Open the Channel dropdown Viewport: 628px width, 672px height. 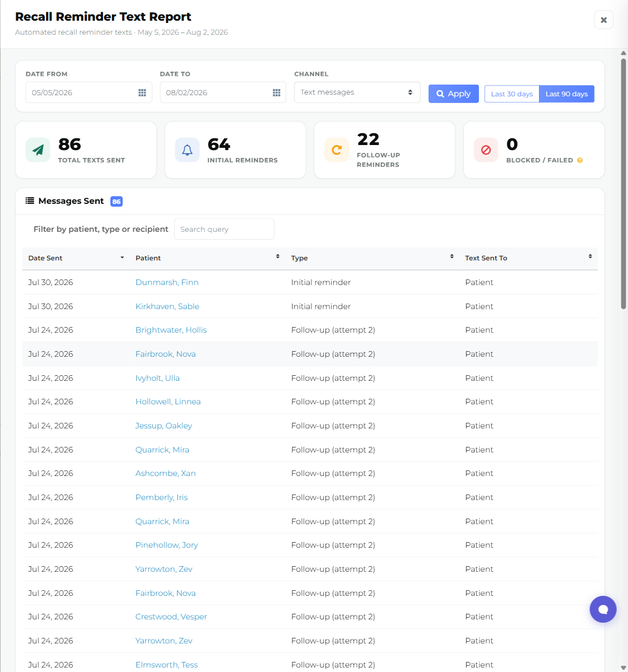[x=357, y=92]
